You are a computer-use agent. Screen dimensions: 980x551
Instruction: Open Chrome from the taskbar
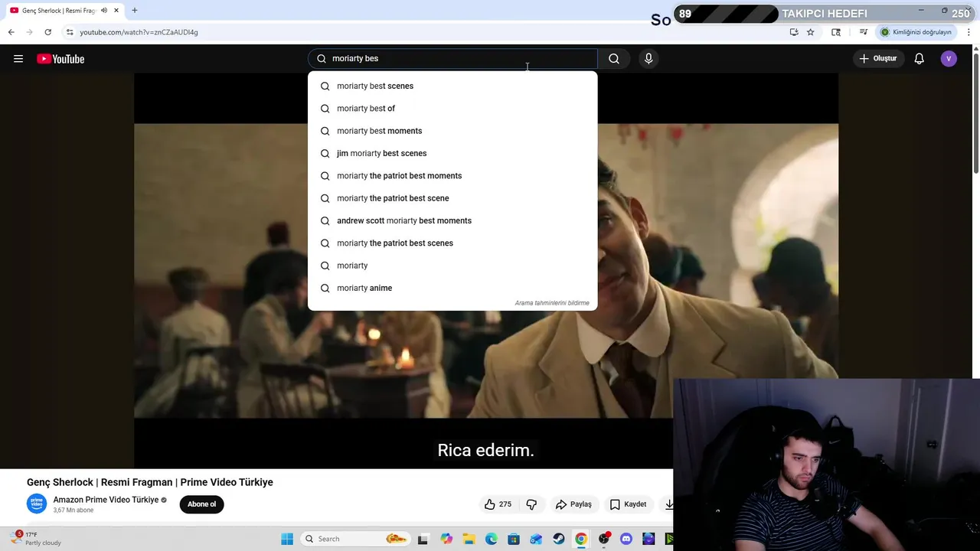[581, 539]
